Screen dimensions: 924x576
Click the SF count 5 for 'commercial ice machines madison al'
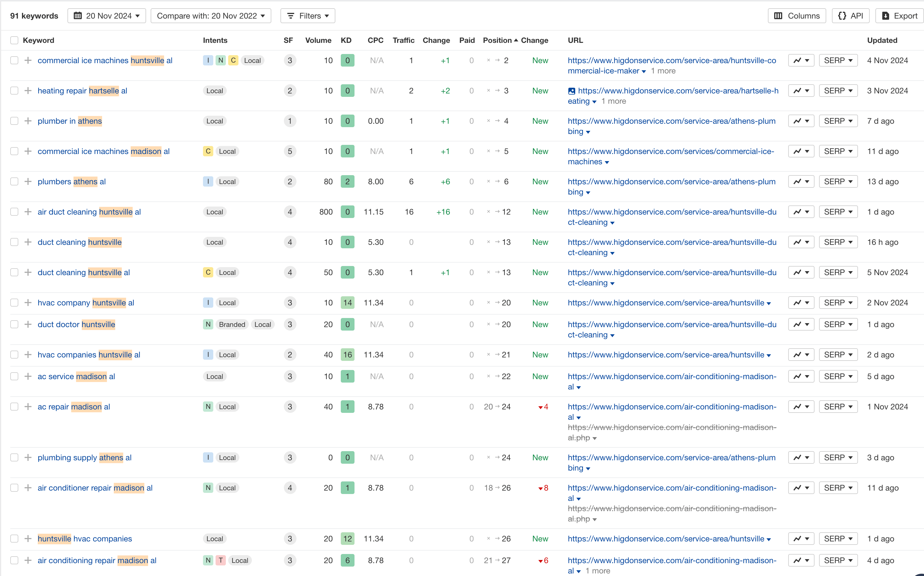point(290,151)
